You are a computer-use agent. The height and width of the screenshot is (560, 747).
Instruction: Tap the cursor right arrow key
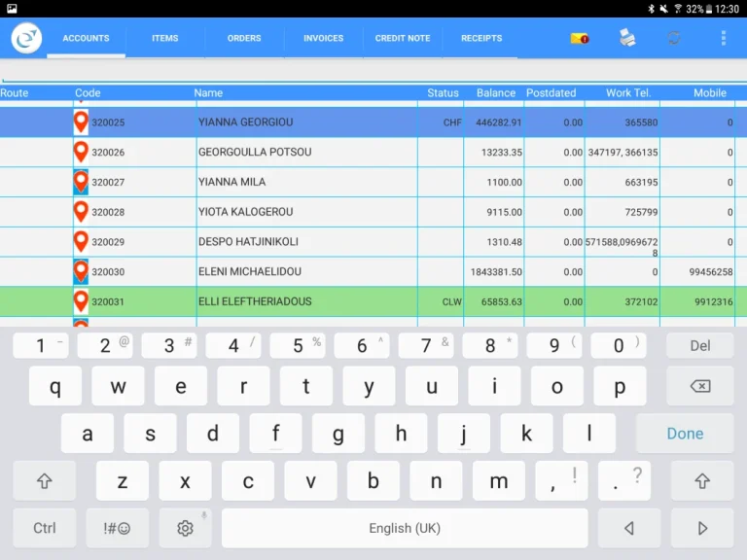tap(702, 528)
